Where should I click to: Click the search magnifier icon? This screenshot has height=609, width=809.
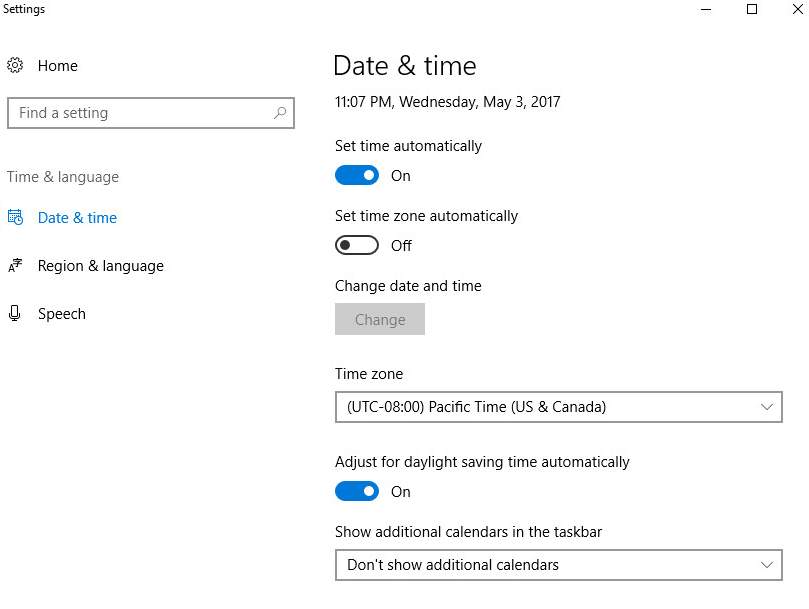(280, 112)
